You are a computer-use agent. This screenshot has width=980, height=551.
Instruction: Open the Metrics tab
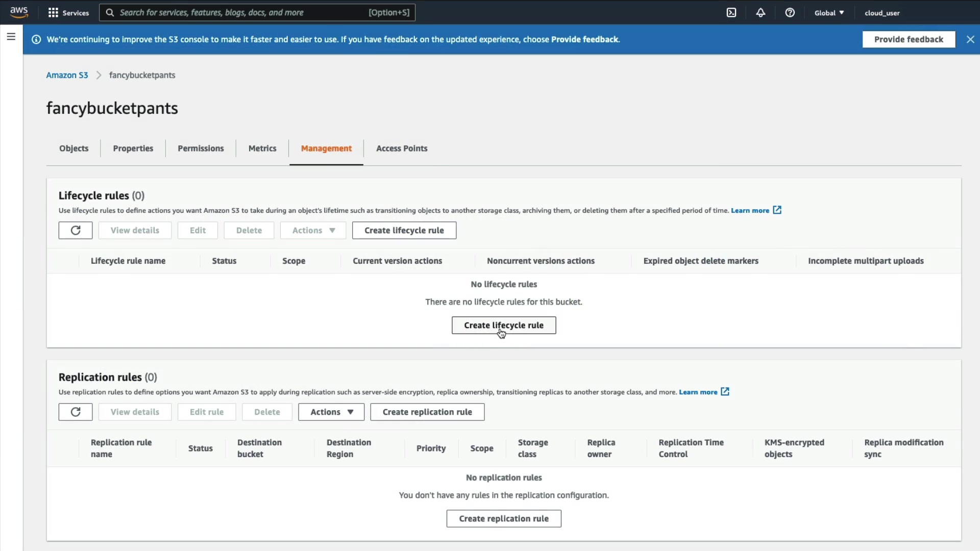[262, 148]
